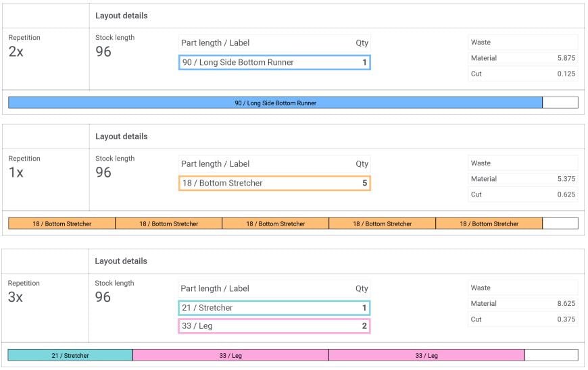Image resolution: width=588 pixels, height=370 pixels.
Task: Select the 33 / Leg table row
Action: click(x=274, y=326)
